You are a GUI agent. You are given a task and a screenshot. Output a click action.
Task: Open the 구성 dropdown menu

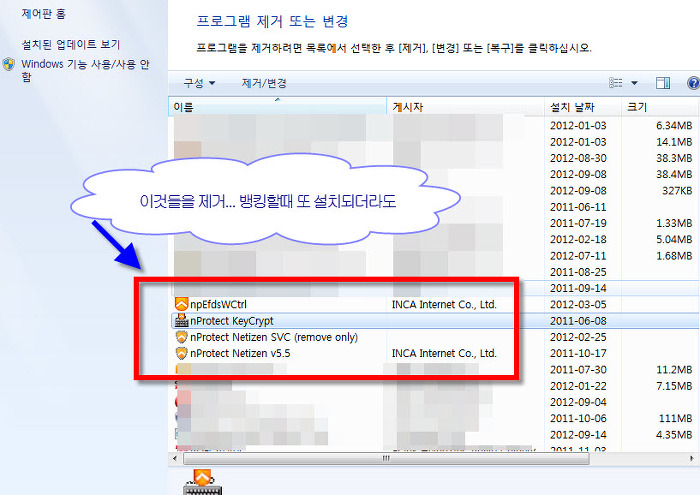tap(198, 83)
